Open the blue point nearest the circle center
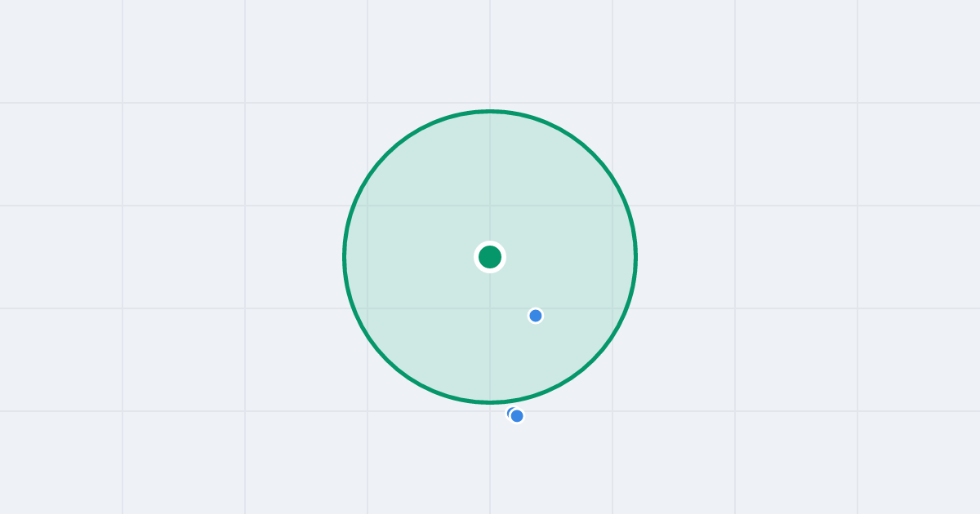This screenshot has width=980, height=514. [x=536, y=316]
